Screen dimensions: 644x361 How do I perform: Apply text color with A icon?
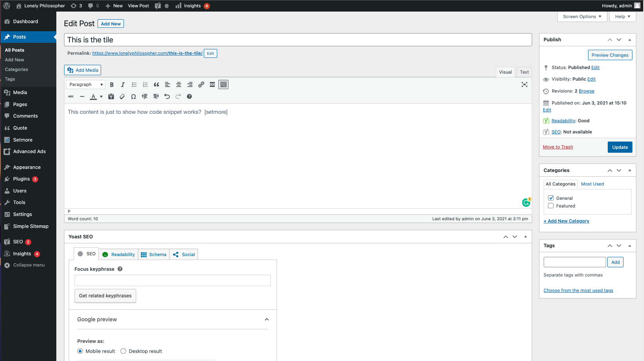coord(93,96)
